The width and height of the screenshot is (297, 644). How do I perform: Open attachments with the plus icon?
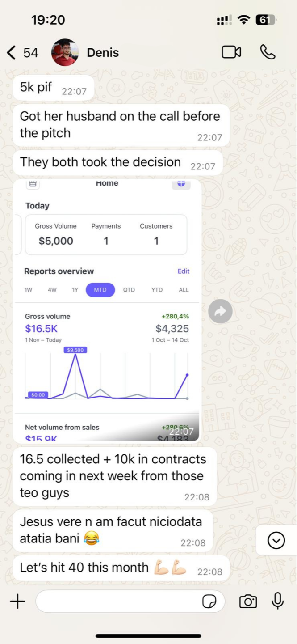tap(17, 602)
